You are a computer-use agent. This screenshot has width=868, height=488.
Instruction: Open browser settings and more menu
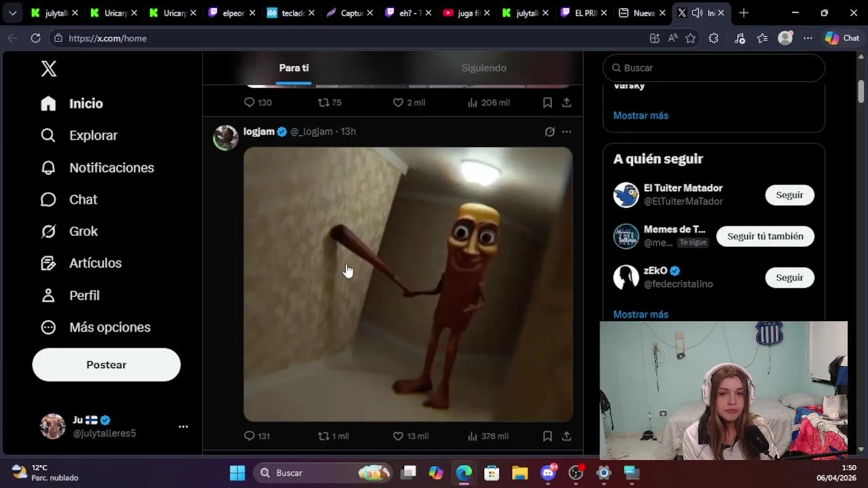(x=808, y=38)
